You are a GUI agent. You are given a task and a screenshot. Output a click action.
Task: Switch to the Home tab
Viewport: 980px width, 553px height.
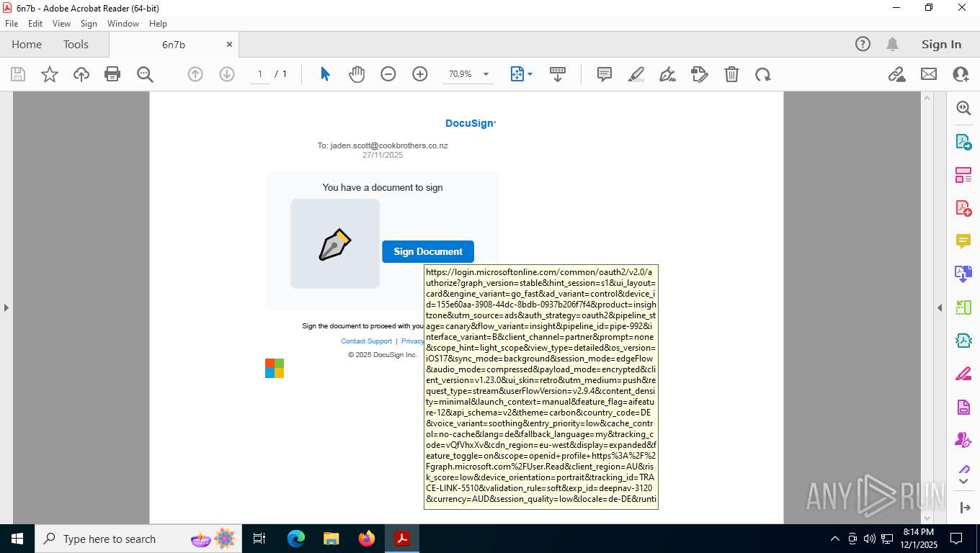[27, 44]
